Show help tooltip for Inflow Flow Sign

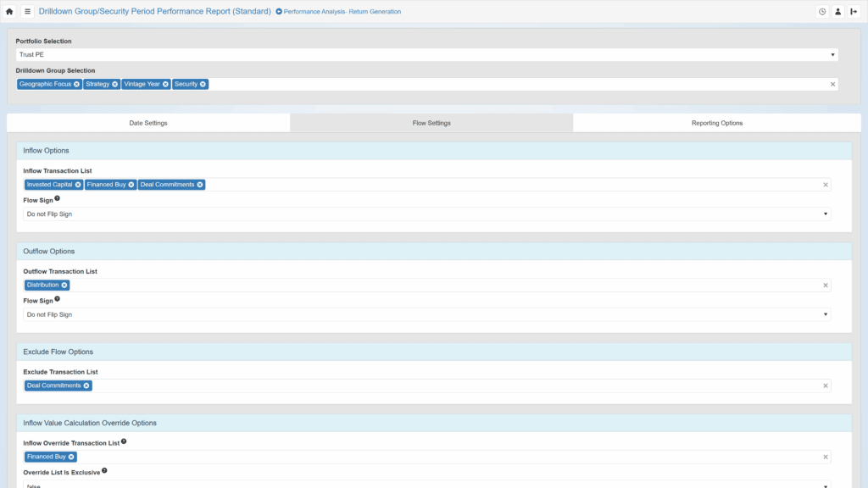coord(58,198)
